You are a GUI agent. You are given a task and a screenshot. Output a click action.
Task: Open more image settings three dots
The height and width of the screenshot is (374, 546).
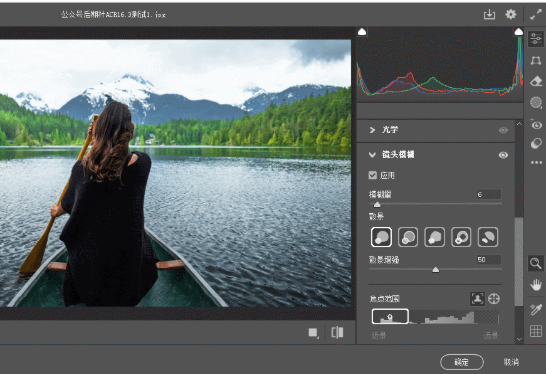pos(536,162)
